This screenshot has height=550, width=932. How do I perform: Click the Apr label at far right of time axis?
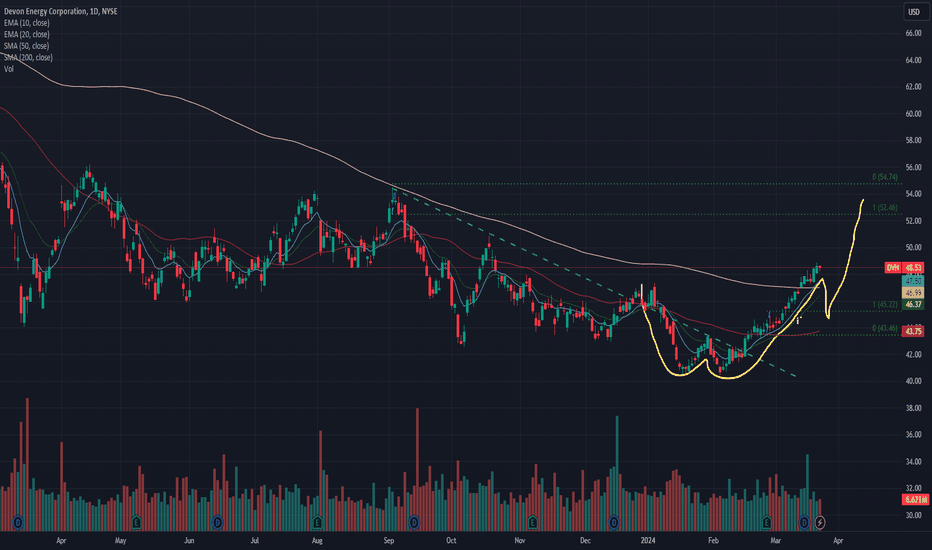[x=838, y=540]
